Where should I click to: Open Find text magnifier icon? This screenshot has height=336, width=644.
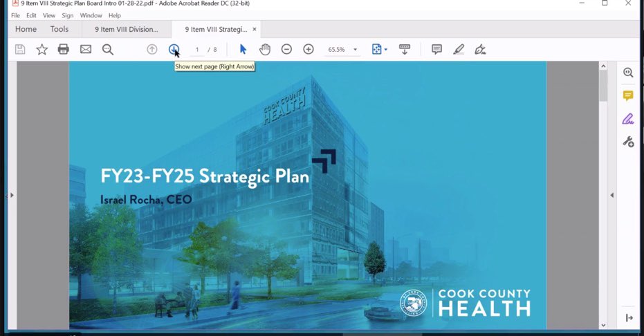[x=108, y=50]
